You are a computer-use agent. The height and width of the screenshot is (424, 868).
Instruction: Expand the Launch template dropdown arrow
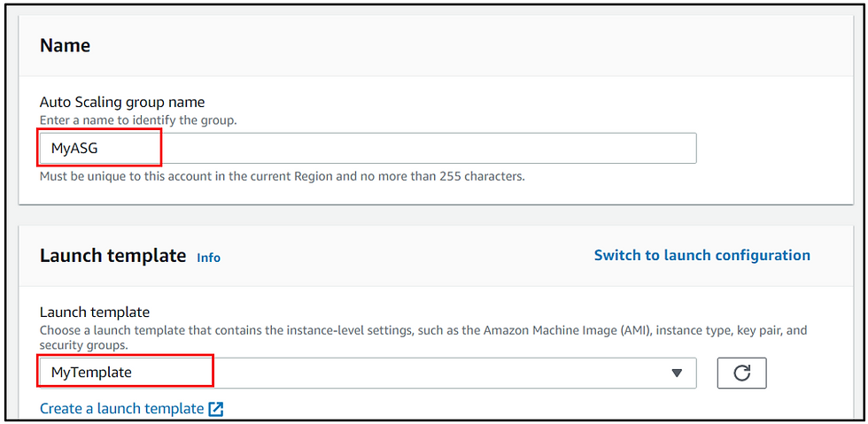[x=677, y=374]
